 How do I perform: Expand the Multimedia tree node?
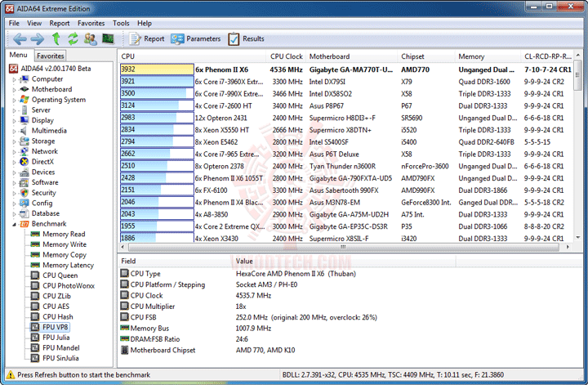tap(14, 131)
